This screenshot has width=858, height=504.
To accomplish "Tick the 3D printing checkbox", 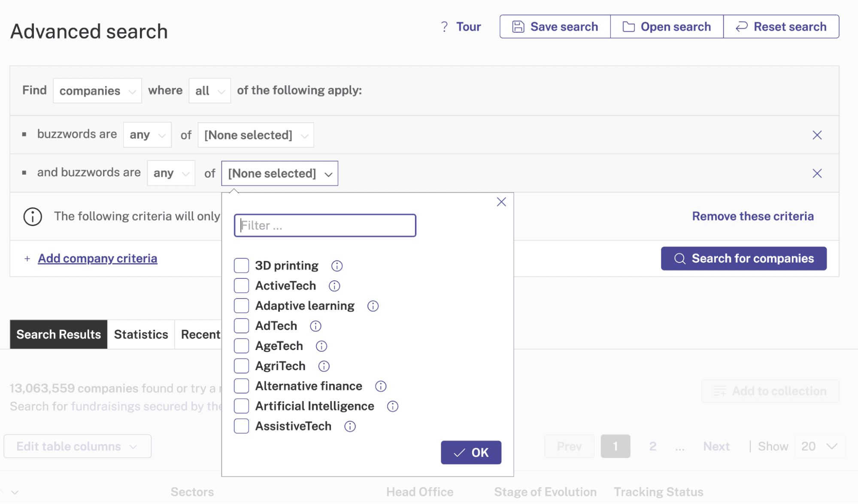I will click(241, 266).
